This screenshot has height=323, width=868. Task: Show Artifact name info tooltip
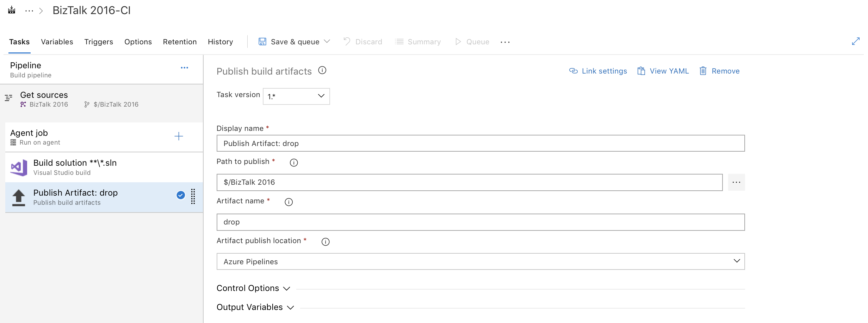(289, 202)
